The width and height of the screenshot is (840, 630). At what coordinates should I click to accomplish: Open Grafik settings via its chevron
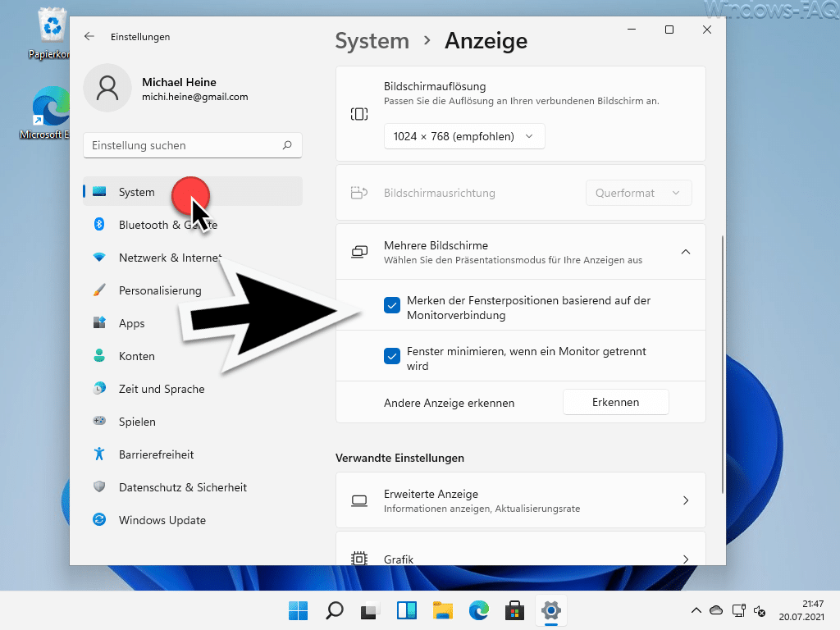[686, 559]
